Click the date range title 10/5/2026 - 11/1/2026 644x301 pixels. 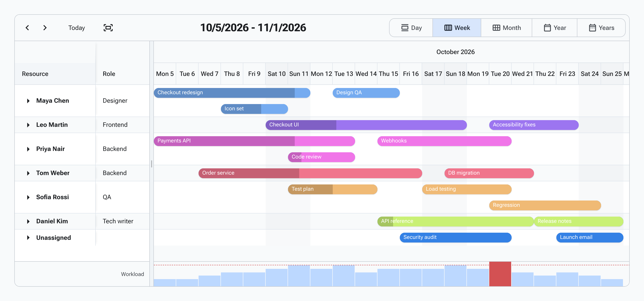pyautogui.click(x=253, y=28)
